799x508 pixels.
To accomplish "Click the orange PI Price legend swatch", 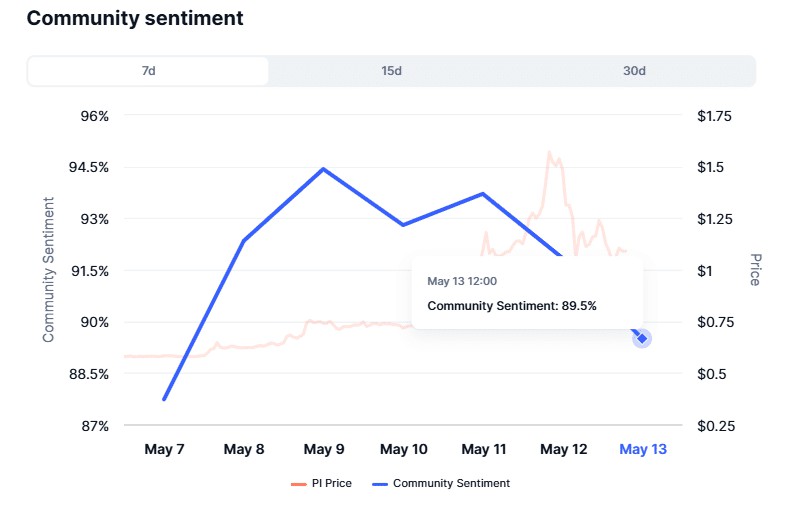I will point(299,484).
